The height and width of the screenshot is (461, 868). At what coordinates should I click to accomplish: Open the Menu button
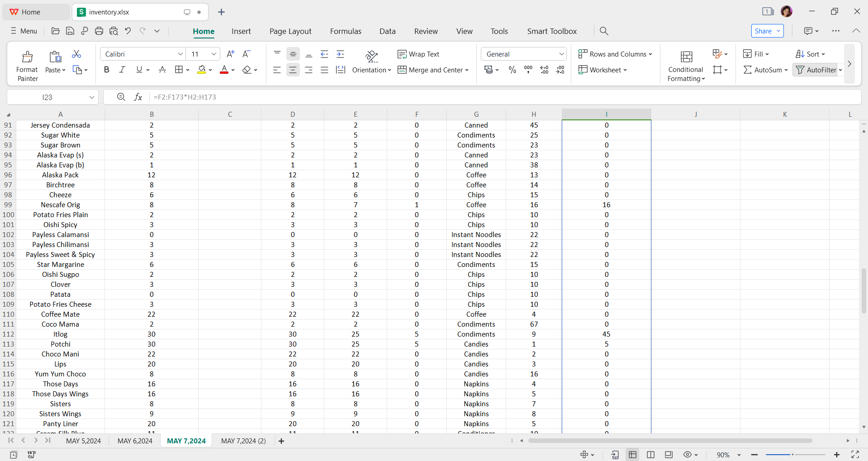pos(24,31)
